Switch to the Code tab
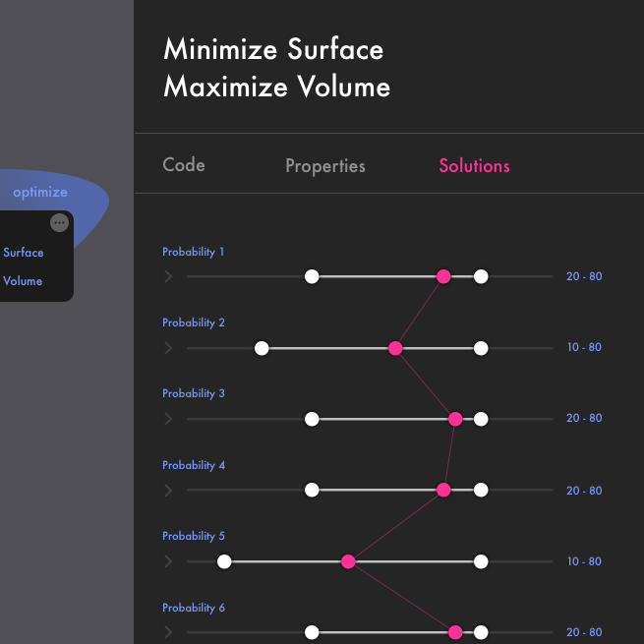Image resolution: width=644 pixels, height=644 pixels. (184, 165)
